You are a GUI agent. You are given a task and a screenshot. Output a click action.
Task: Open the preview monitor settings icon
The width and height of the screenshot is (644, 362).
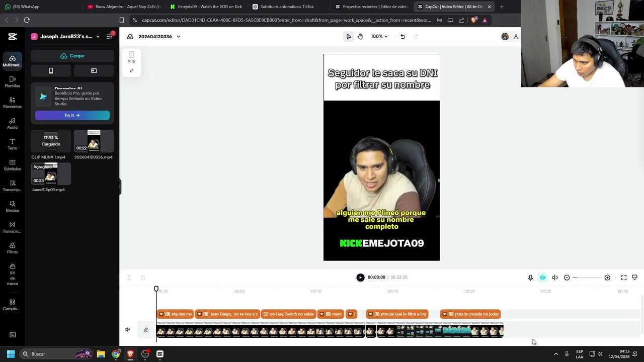click(x=635, y=278)
